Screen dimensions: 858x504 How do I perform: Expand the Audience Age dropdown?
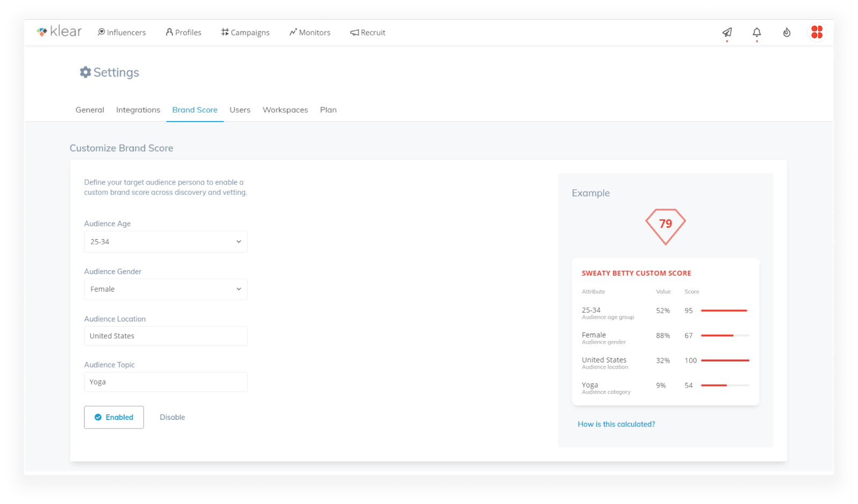point(166,242)
